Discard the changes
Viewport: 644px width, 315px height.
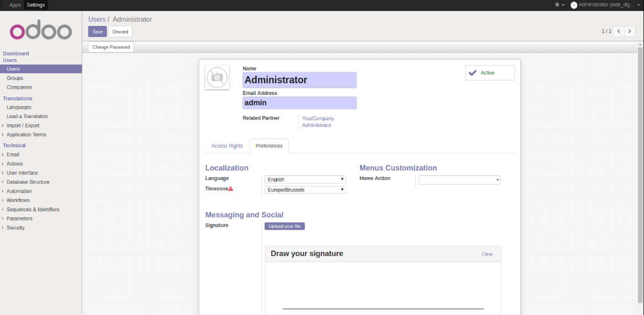click(x=120, y=31)
